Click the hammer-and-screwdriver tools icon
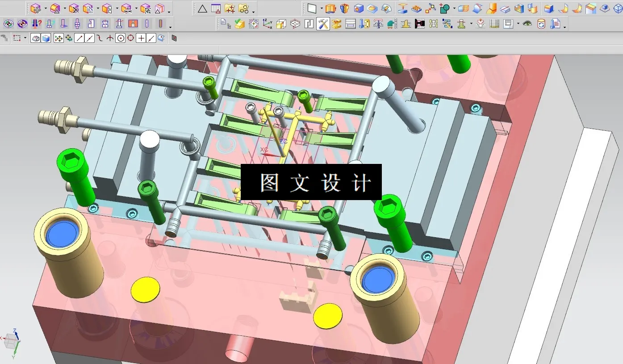Image resolution: width=623 pixels, height=364 pixels. (322, 23)
